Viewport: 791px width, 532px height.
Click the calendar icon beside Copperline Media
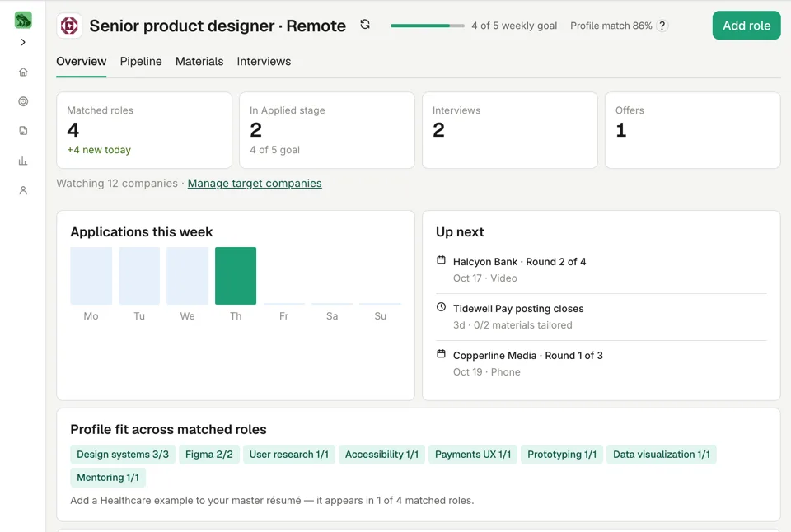(x=441, y=354)
